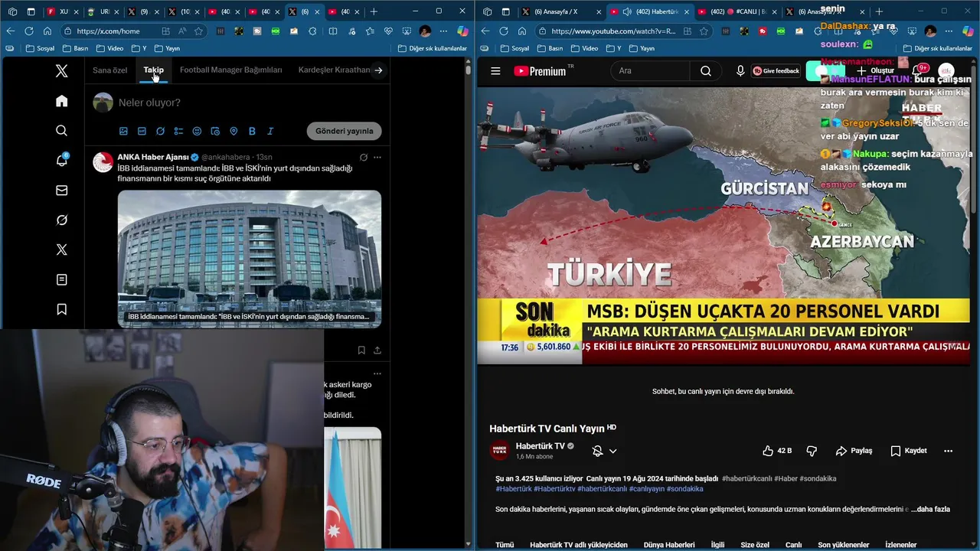Favorite x.com page with star icon
980x551 pixels.
point(199,31)
